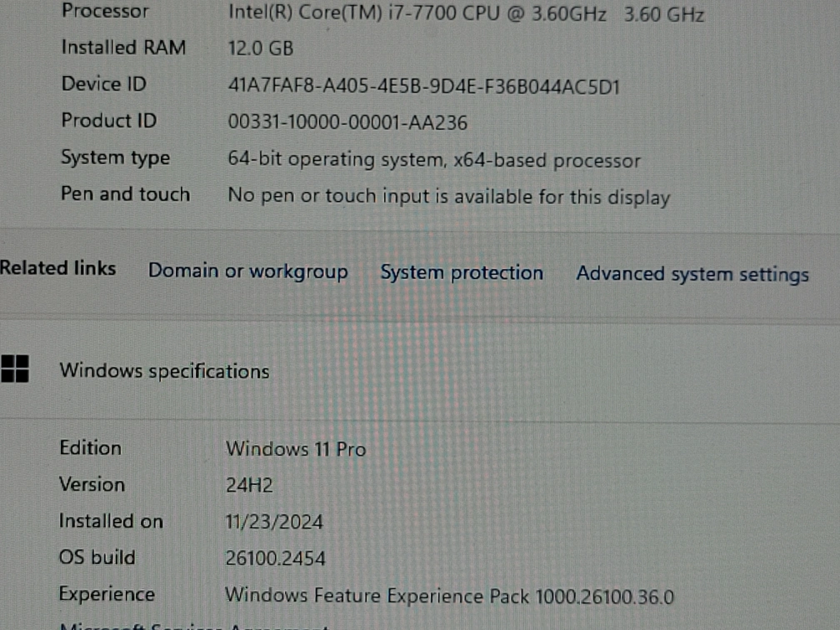
Task: Select the 64-bit operating system value
Action: pyautogui.click(x=434, y=160)
